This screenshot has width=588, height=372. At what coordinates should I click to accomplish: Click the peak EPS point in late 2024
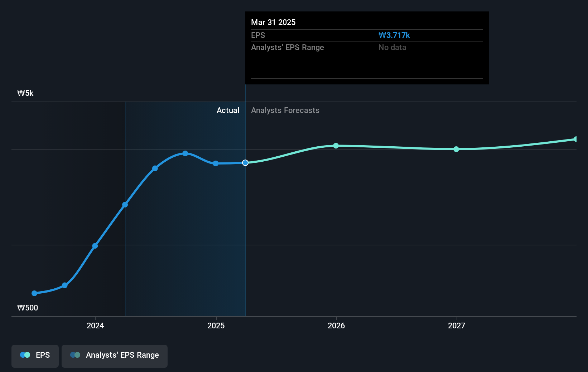[185, 153]
